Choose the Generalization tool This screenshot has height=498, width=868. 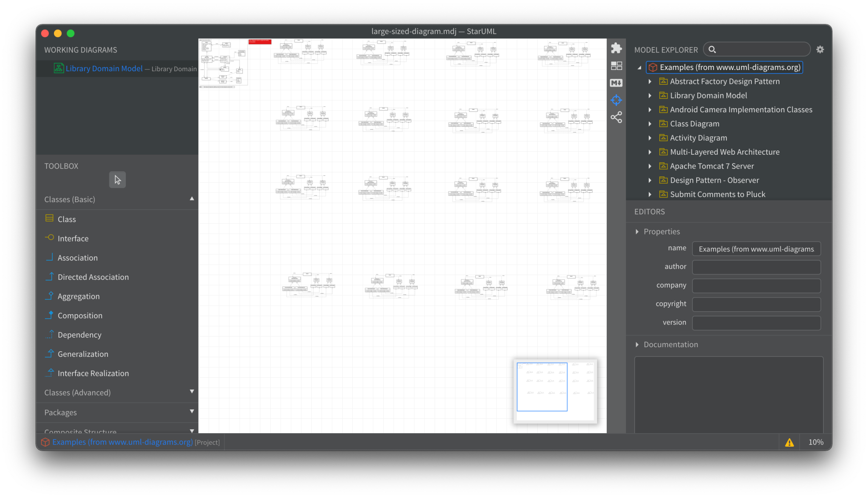pos(83,353)
